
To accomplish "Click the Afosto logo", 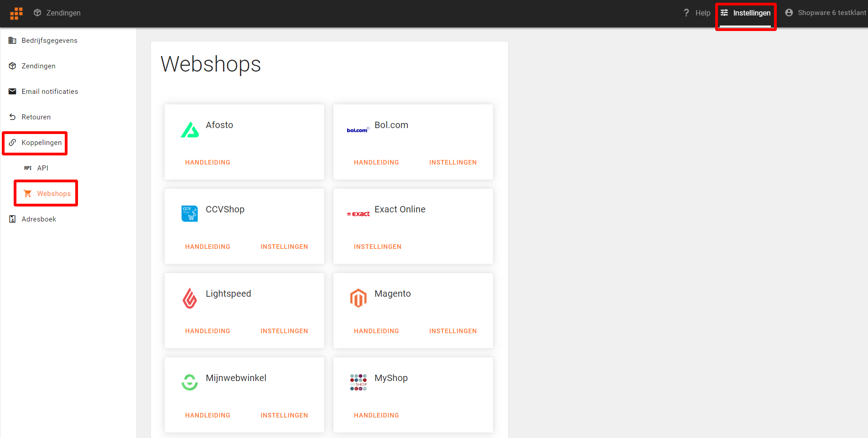I will 190,129.
